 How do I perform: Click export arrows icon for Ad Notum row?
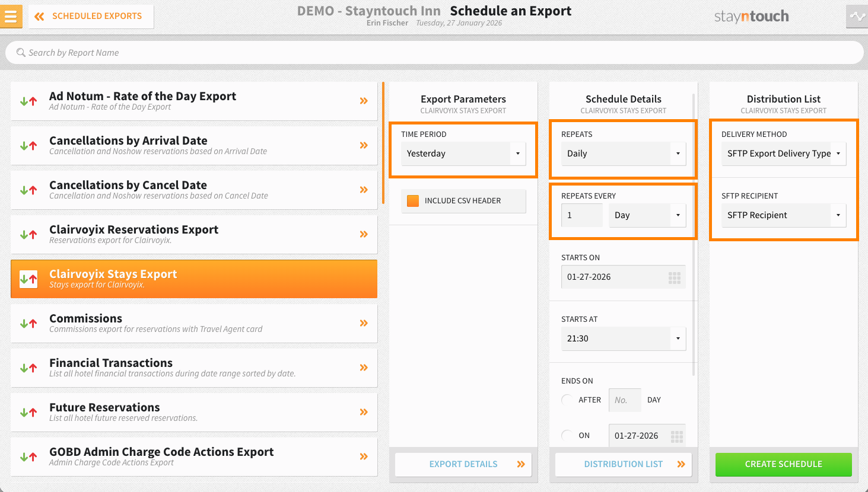[28, 101]
